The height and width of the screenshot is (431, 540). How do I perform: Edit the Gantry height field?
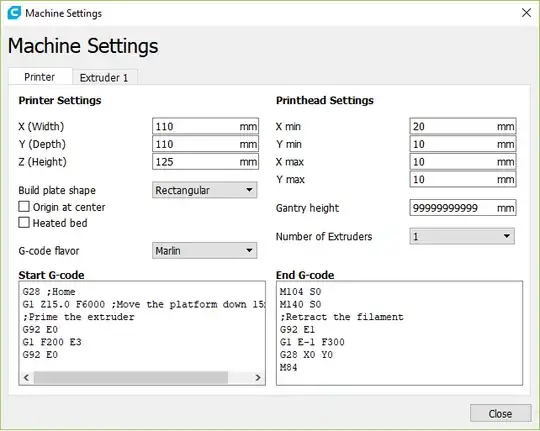pos(463,208)
